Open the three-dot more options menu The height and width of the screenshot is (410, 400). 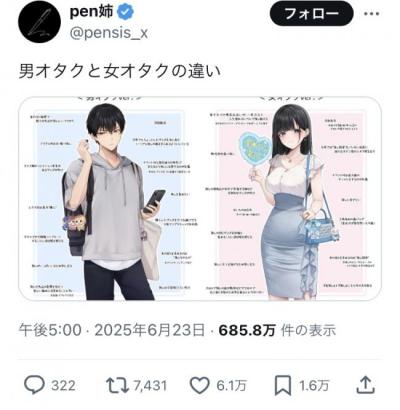tap(371, 14)
